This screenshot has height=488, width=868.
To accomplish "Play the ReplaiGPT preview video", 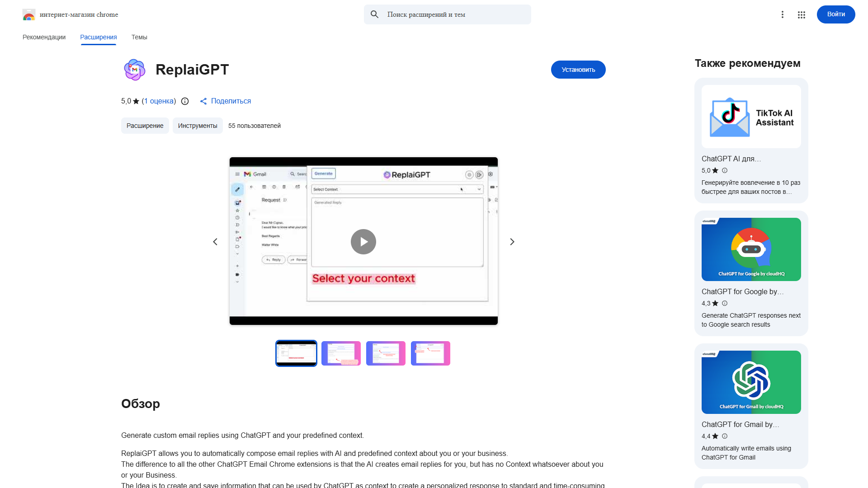I will 363,242.
